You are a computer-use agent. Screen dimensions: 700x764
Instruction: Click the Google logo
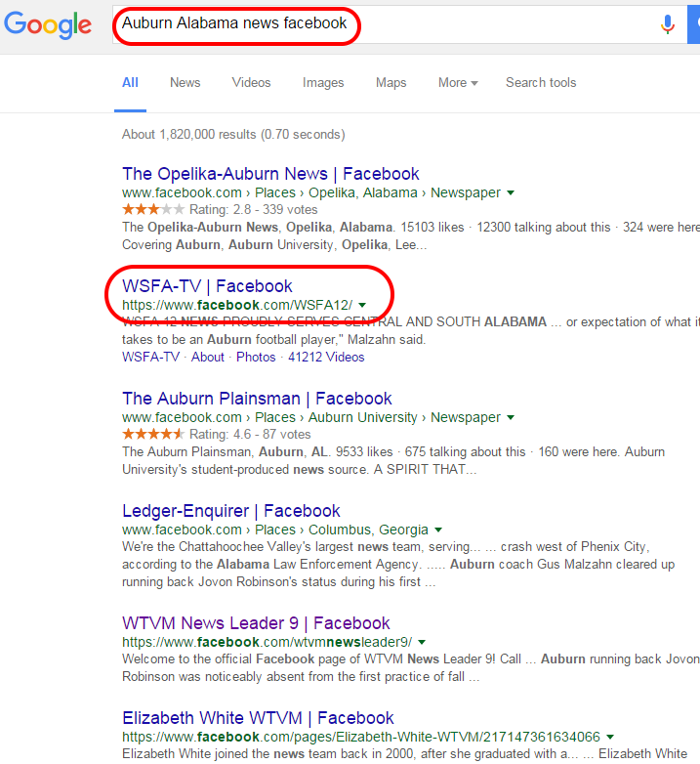point(48,25)
